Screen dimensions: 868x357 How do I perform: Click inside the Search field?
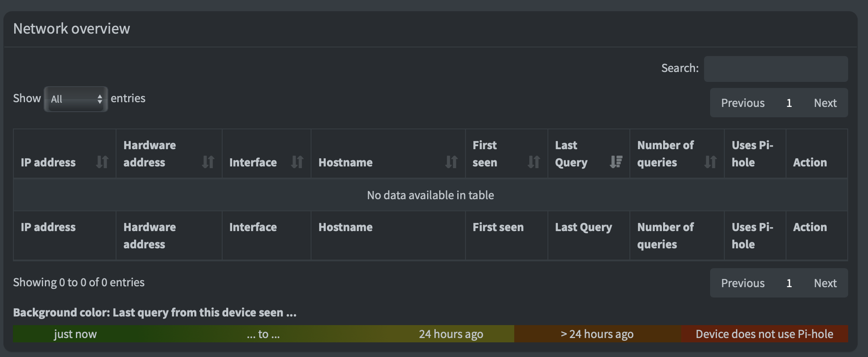click(776, 69)
